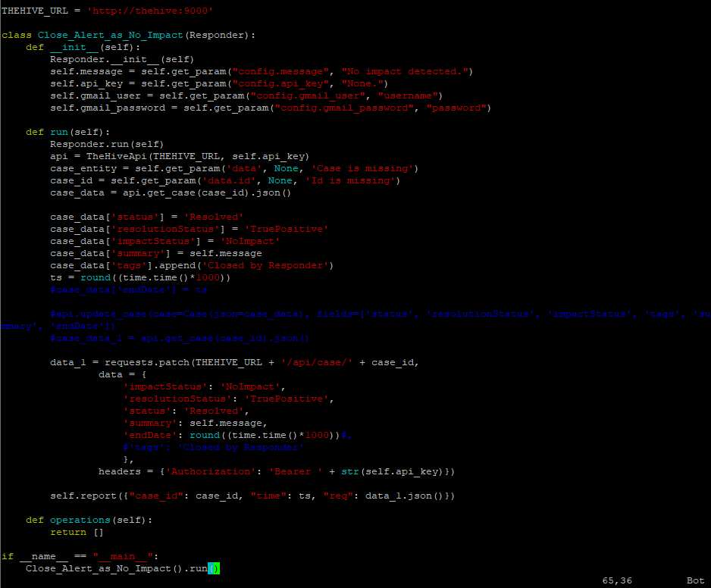Click the 'Authorization' header key
This screenshot has width=711, height=588.
[211, 471]
